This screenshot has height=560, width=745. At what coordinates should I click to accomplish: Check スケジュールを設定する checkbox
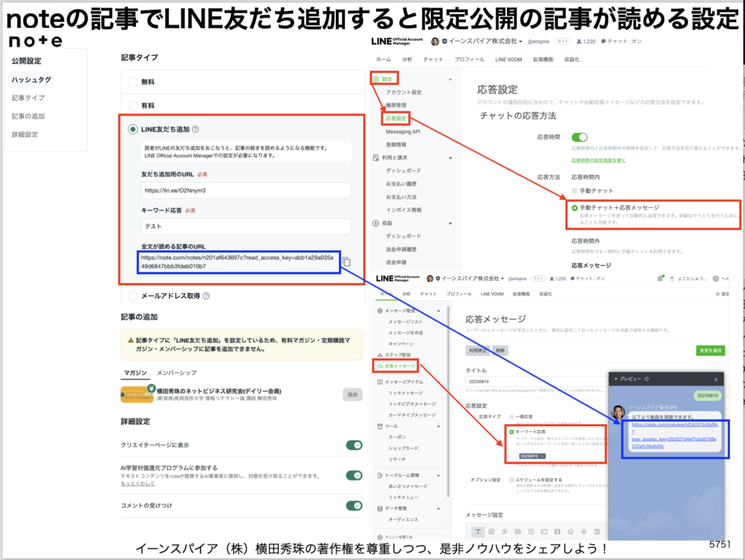(x=511, y=480)
